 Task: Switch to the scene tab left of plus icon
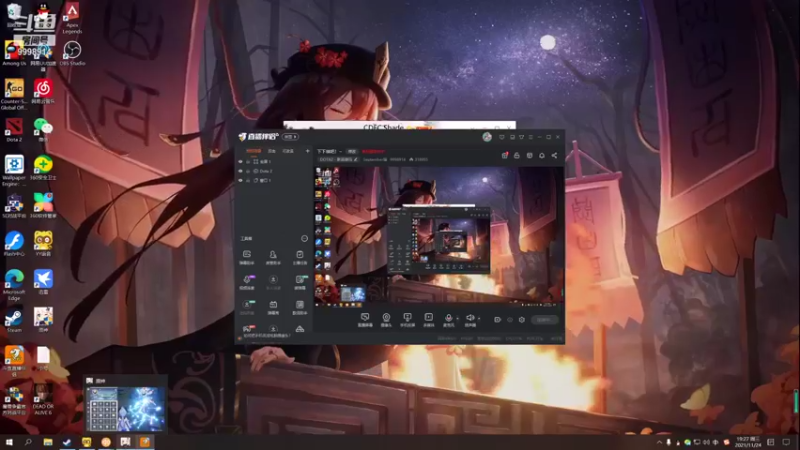point(288,151)
